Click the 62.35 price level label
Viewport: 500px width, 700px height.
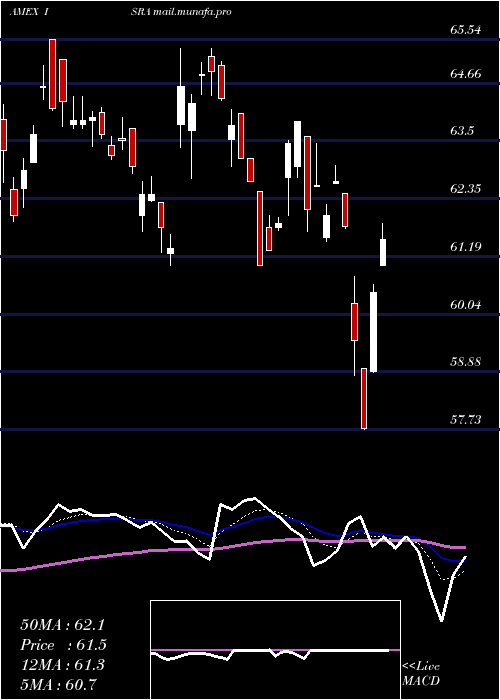pyautogui.click(x=466, y=188)
